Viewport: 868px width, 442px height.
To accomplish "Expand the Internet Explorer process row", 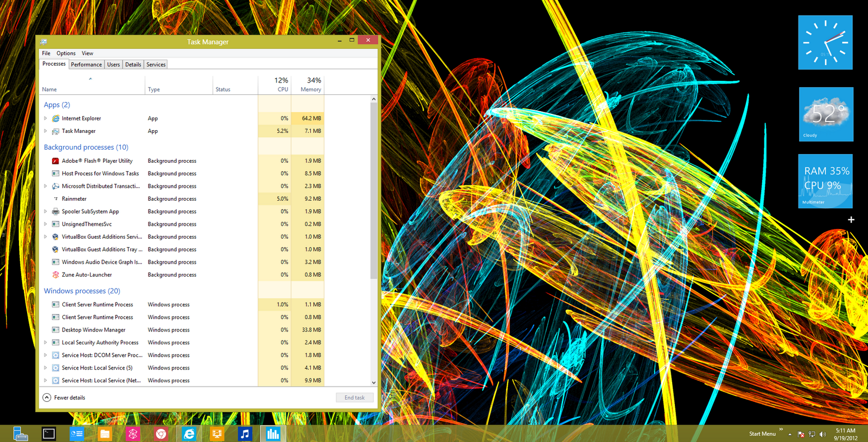I will coord(46,118).
